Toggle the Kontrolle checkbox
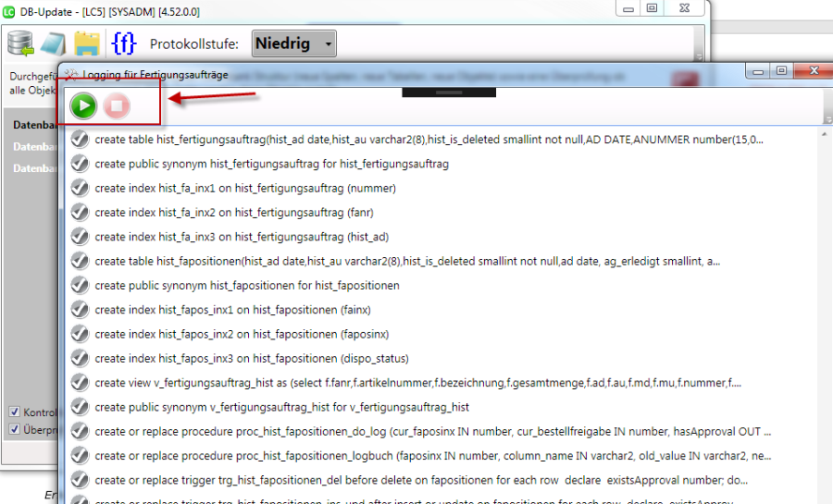Screen dimensions: 833x504 (x=14, y=412)
